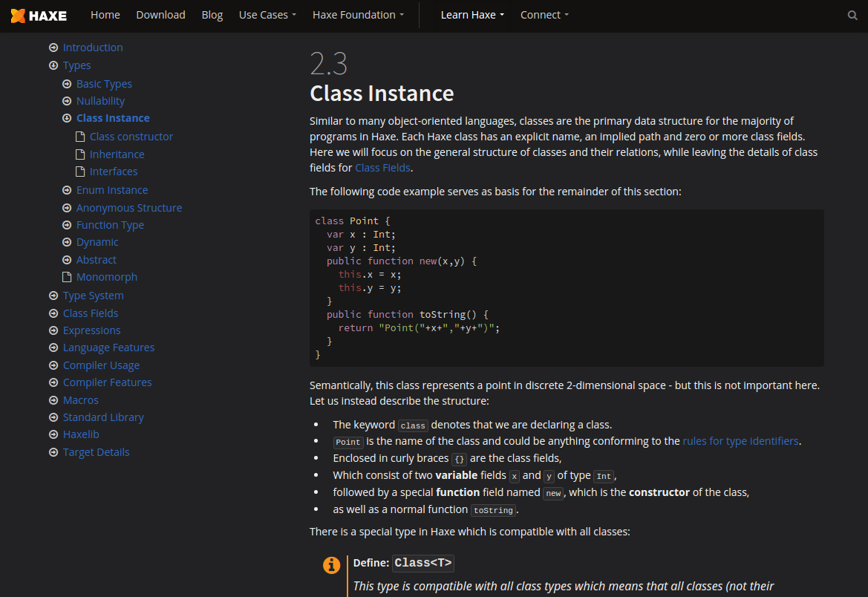Open Dynamic page
Viewport: 868px width, 597px height.
[x=97, y=243]
